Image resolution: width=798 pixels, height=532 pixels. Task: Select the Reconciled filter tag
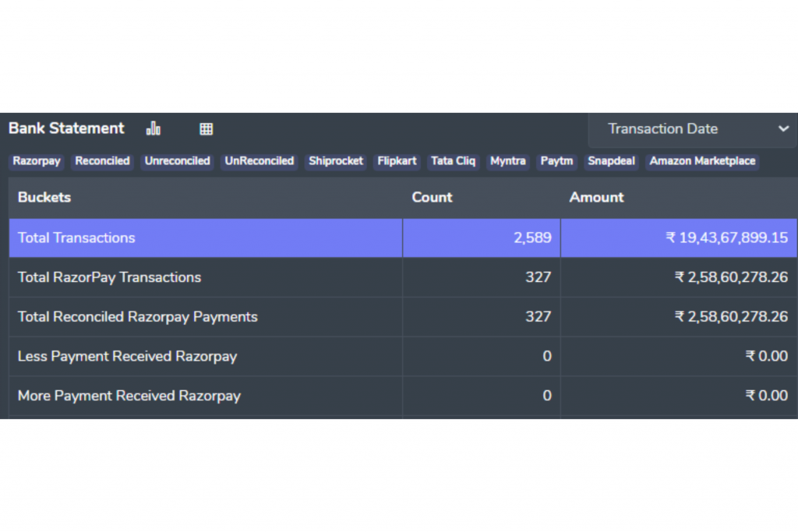click(x=102, y=161)
